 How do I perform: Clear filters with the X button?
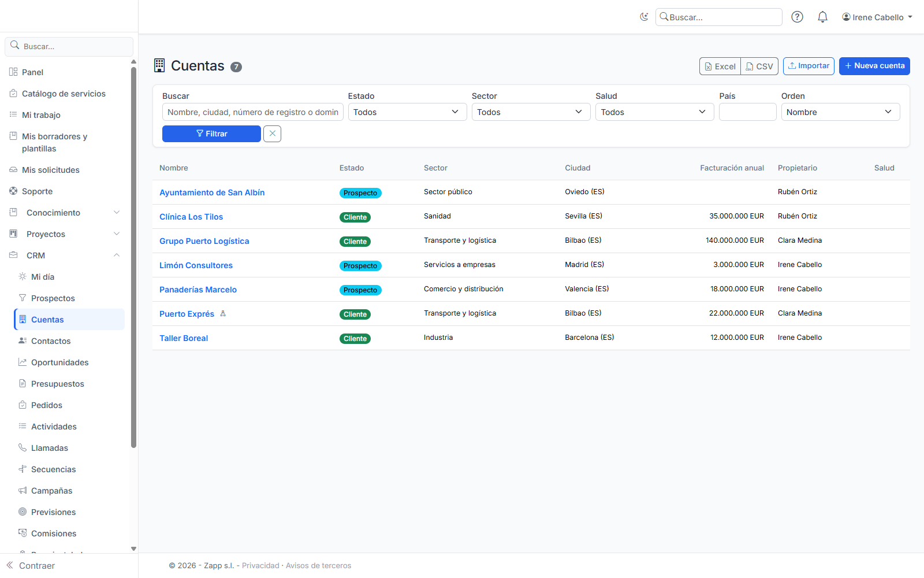pos(272,134)
